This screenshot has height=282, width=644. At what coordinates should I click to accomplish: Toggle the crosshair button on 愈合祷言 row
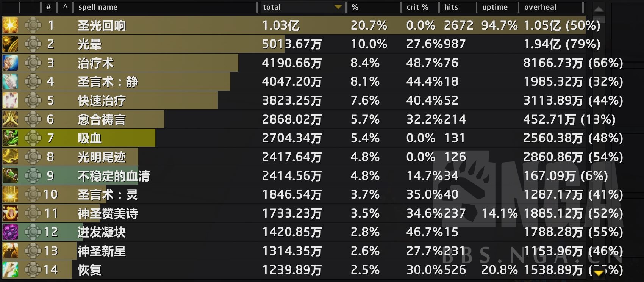33,119
